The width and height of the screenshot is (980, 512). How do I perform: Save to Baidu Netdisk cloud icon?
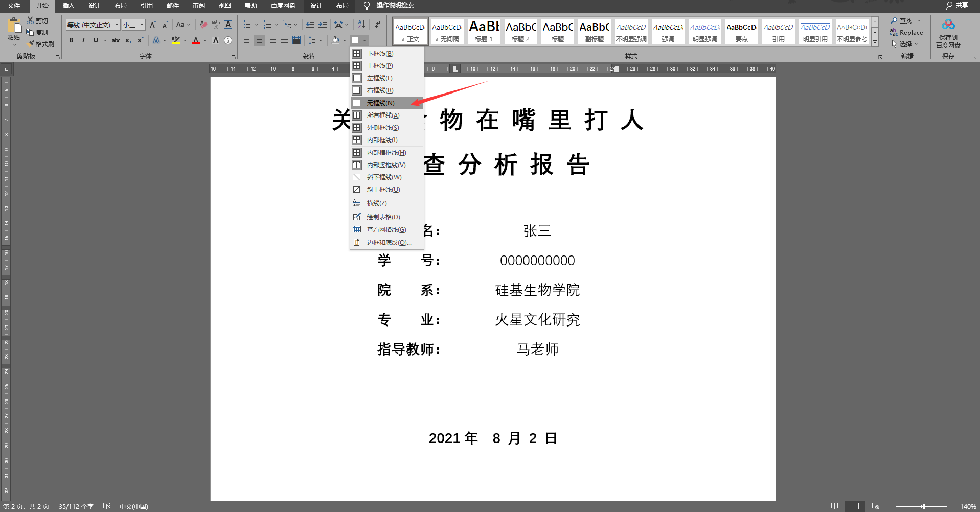(948, 25)
